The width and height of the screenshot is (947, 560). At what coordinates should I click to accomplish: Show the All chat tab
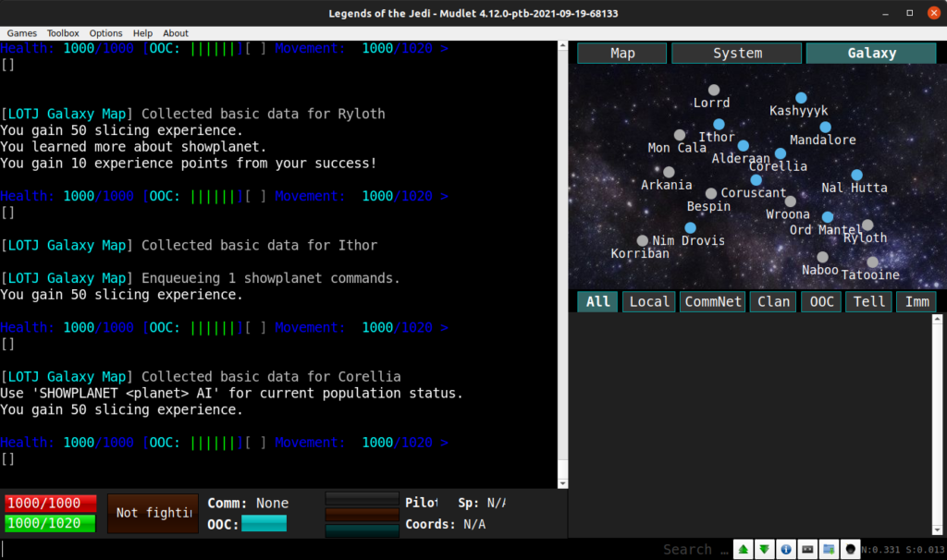(598, 302)
